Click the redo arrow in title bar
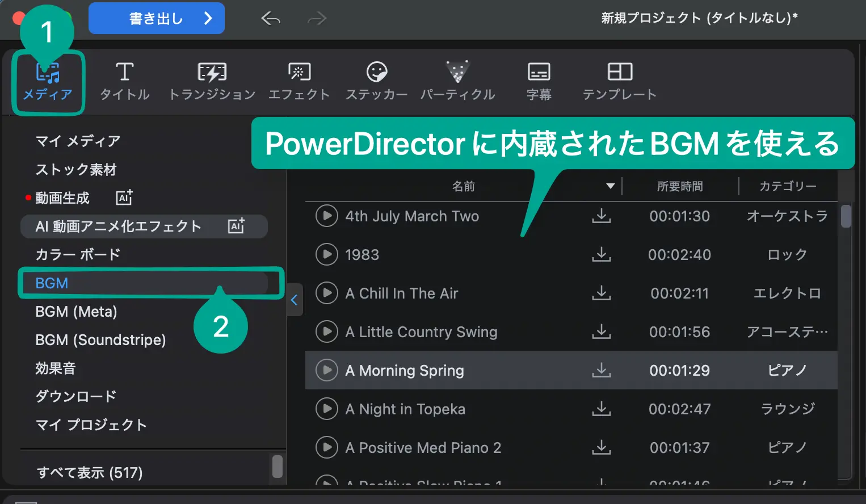The height and width of the screenshot is (504, 866). pyautogui.click(x=317, y=19)
